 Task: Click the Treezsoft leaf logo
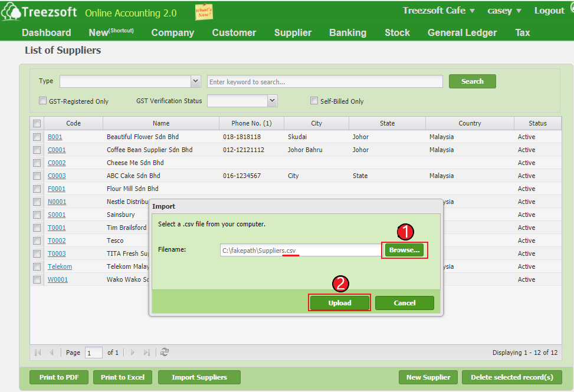12,10
